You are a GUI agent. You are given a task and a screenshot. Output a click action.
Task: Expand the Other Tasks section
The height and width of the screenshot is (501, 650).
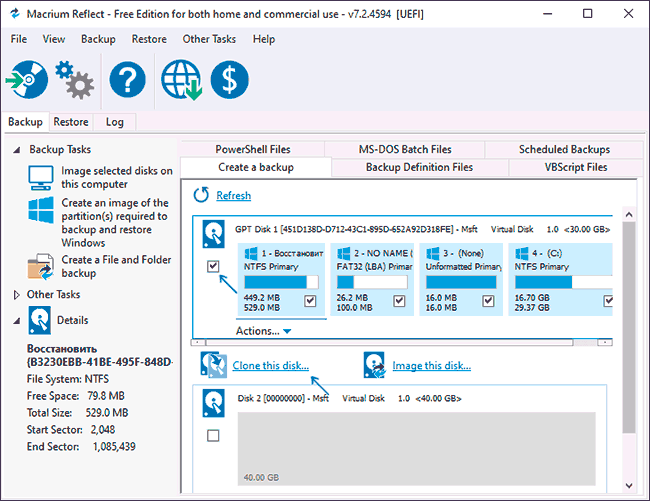coord(17,295)
